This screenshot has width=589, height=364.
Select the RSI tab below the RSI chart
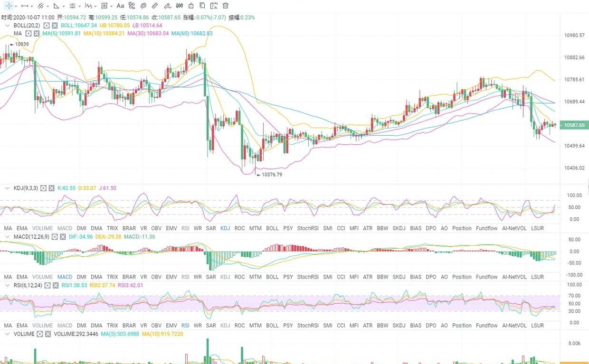[x=185, y=326]
